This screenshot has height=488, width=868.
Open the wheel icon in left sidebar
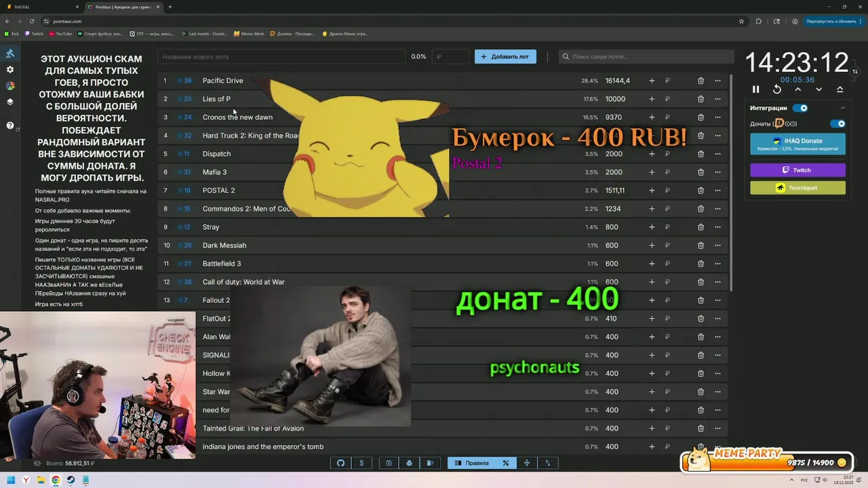coord(10,86)
